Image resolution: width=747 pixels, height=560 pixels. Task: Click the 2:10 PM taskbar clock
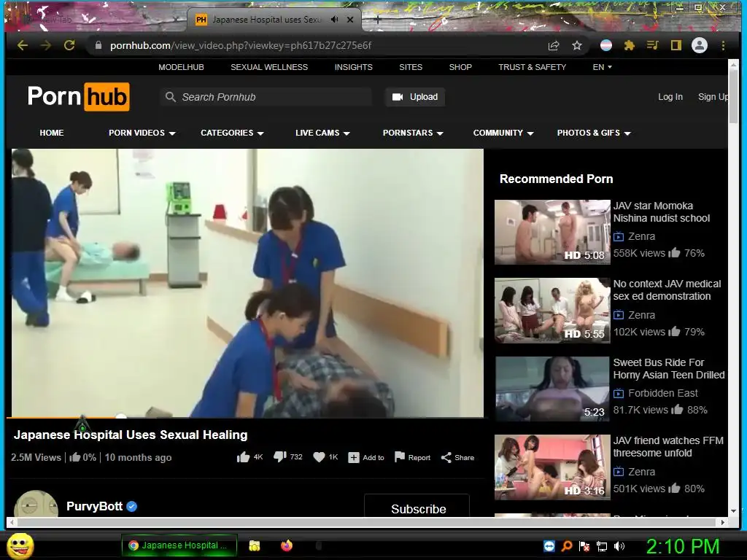coord(683,546)
